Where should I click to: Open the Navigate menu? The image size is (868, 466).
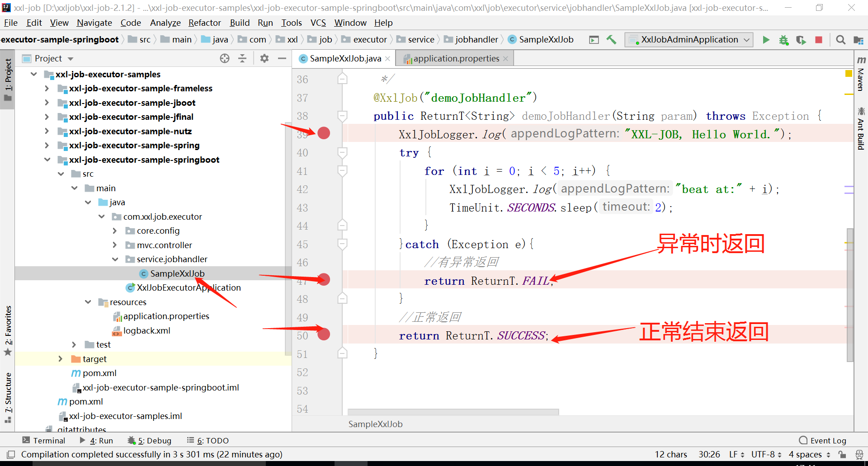[x=94, y=23]
